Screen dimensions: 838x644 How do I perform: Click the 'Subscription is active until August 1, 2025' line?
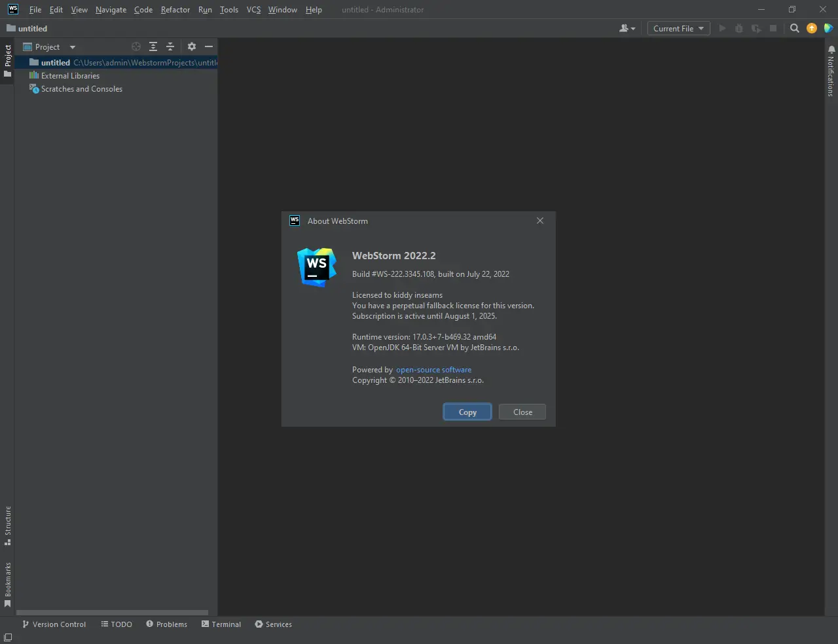(x=424, y=316)
